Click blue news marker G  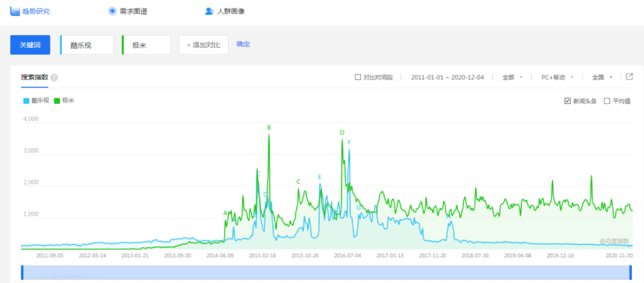point(358,208)
